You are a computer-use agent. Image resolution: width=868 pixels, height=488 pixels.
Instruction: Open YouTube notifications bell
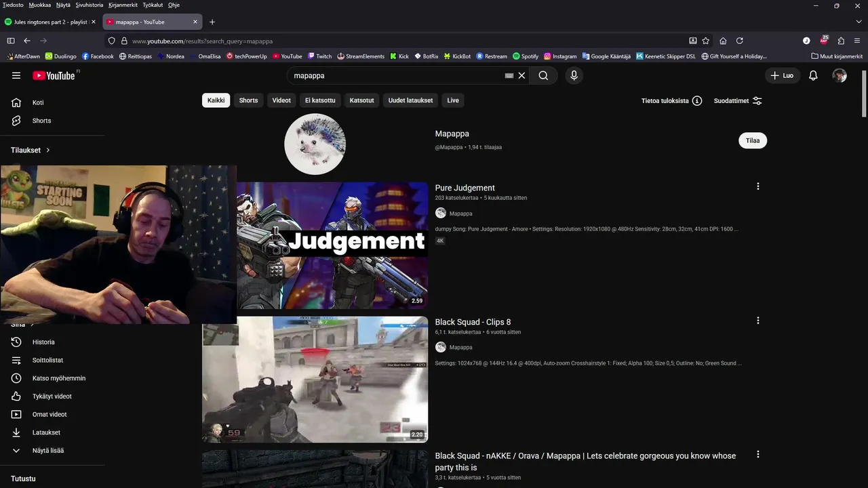tap(813, 76)
